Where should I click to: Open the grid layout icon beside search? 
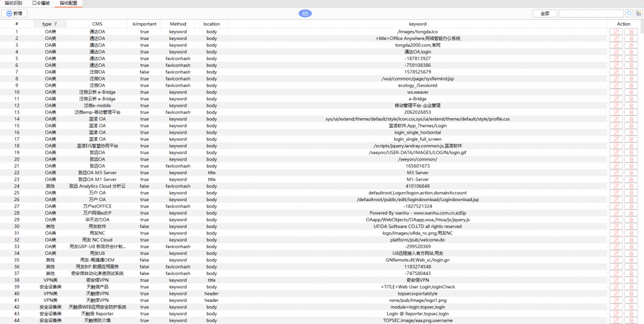(x=638, y=14)
